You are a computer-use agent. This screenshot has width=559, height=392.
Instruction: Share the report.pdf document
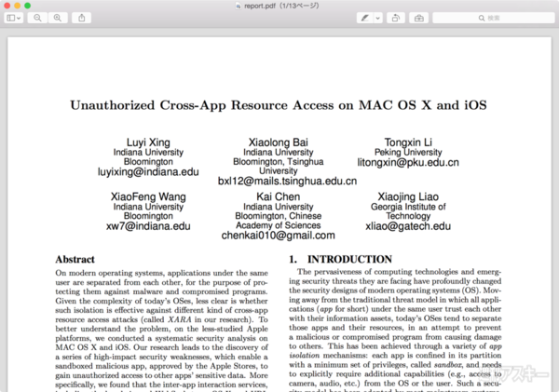82,18
